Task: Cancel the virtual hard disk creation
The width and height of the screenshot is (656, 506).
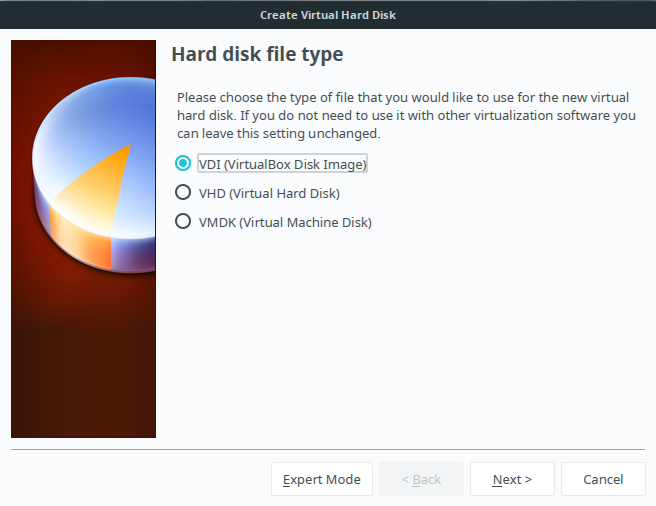Action: point(603,479)
